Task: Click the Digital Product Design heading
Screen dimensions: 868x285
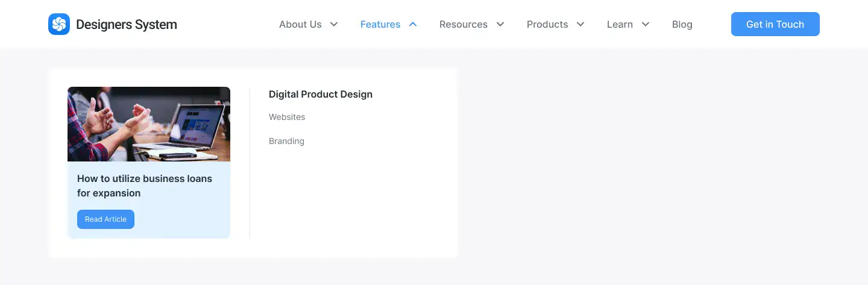Action: click(x=321, y=94)
